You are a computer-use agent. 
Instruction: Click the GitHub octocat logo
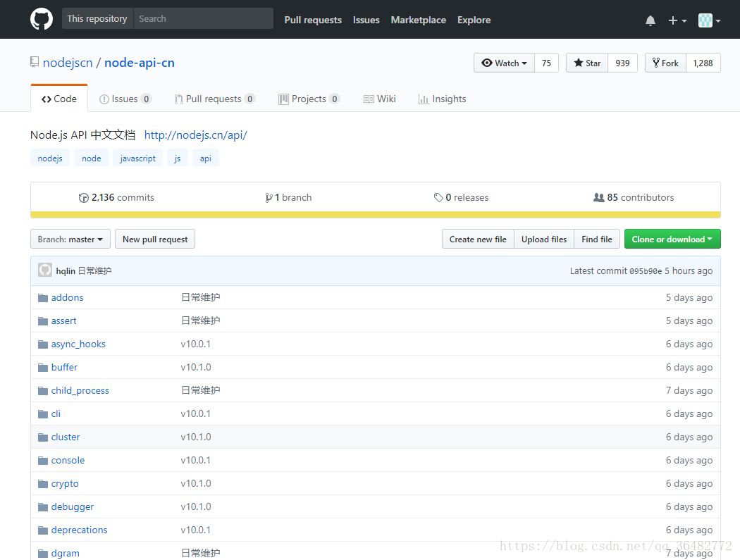tap(42, 19)
